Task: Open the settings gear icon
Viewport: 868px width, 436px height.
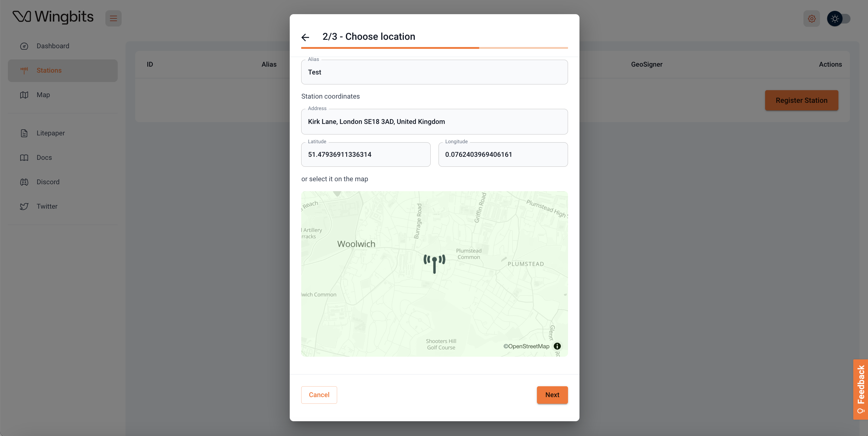Action: point(811,18)
